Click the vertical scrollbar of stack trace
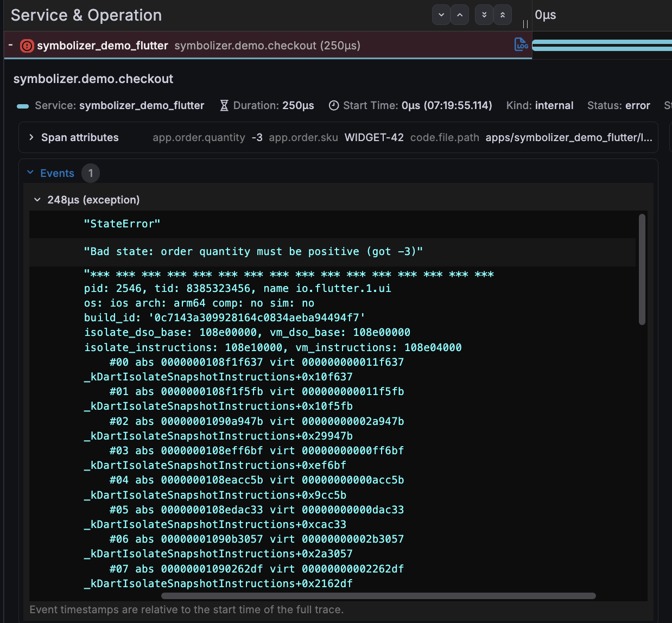The width and height of the screenshot is (672, 623). coord(642,270)
